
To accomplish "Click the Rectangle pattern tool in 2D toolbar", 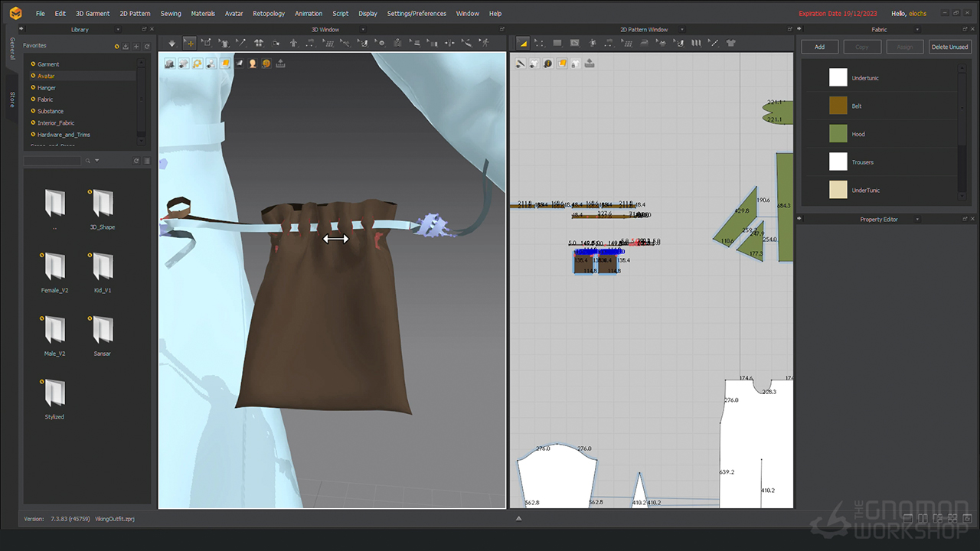I will 557,43.
